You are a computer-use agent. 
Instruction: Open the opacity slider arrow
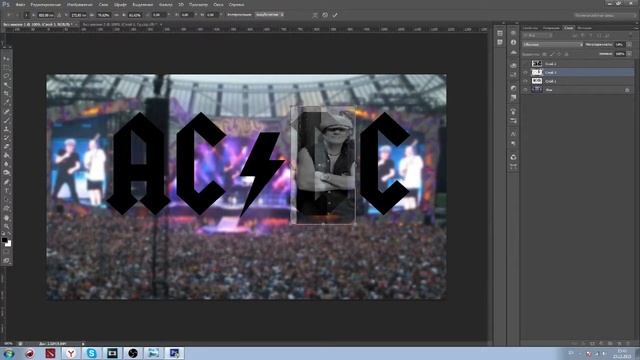click(629, 44)
